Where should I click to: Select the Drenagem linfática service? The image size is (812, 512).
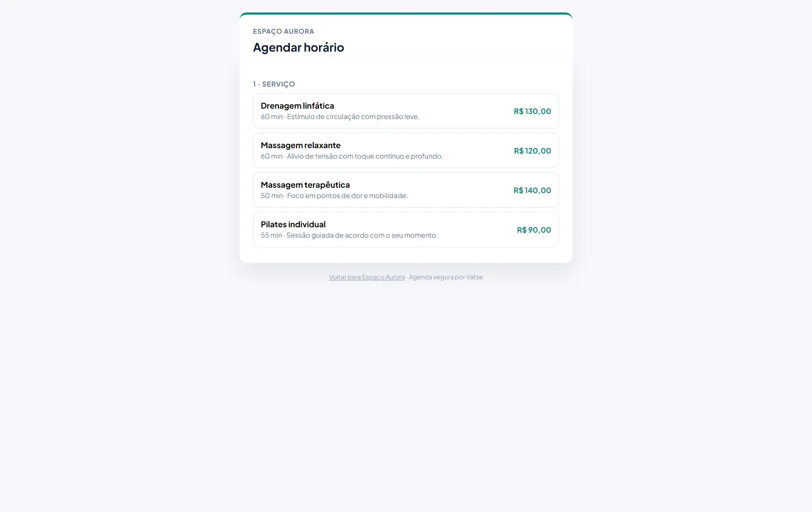click(x=406, y=111)
